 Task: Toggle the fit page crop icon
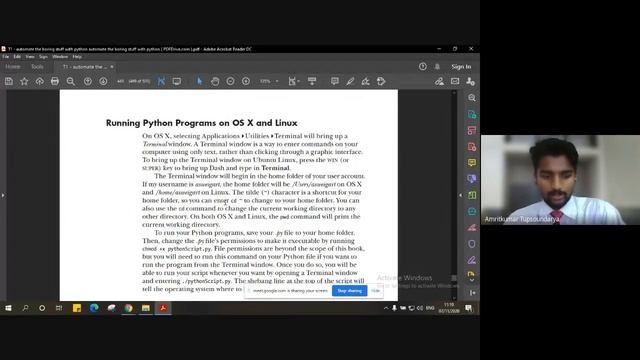(161, 81)
